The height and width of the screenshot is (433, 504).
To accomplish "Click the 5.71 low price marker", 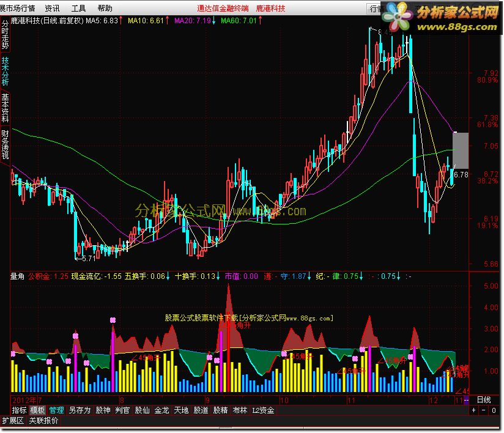I will [86, 258].
